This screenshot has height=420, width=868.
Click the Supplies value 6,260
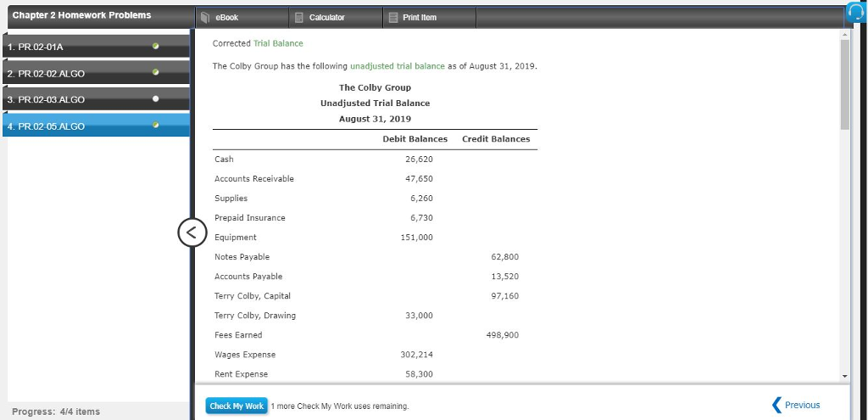421,199
